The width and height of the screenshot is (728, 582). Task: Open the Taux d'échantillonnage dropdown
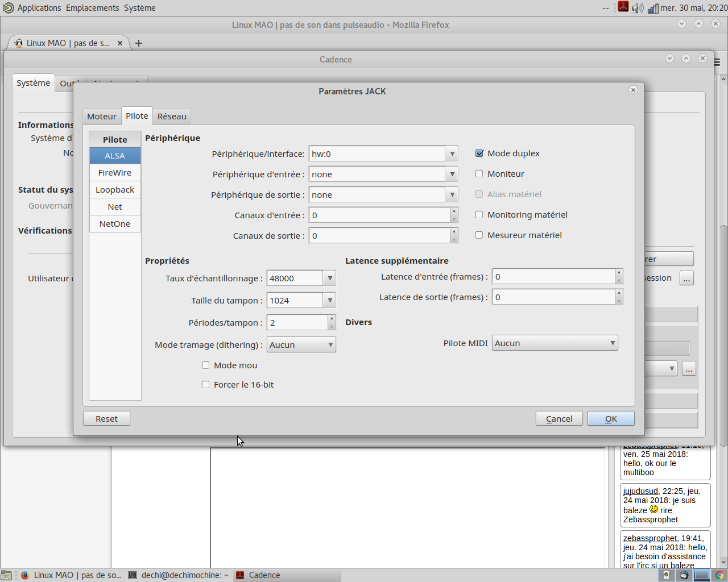(x=330, y=278)
